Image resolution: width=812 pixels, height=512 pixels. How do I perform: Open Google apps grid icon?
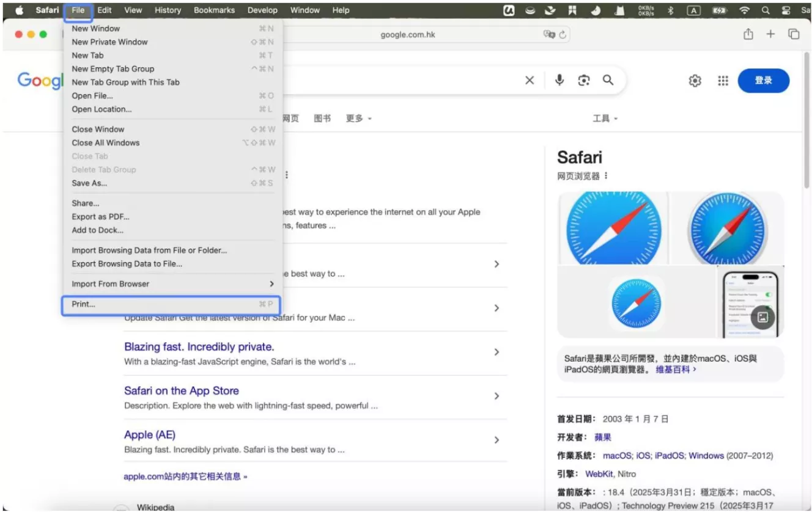pos(723,80)
